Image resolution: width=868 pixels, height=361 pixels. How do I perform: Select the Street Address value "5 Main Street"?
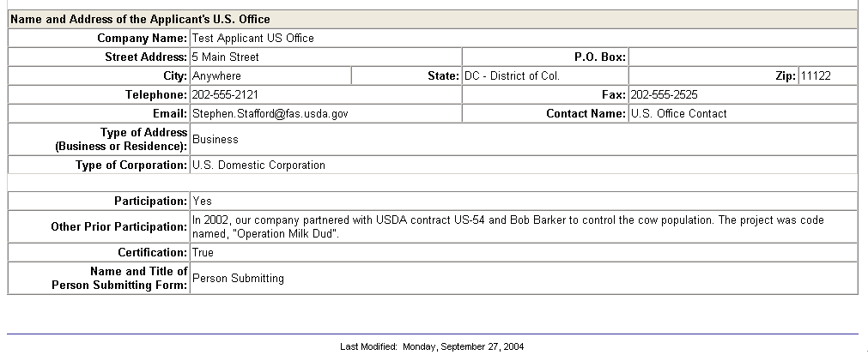coord(226,57)
